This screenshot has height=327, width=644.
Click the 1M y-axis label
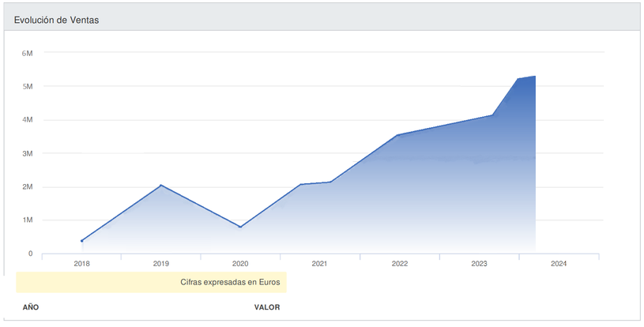point(27,220)
